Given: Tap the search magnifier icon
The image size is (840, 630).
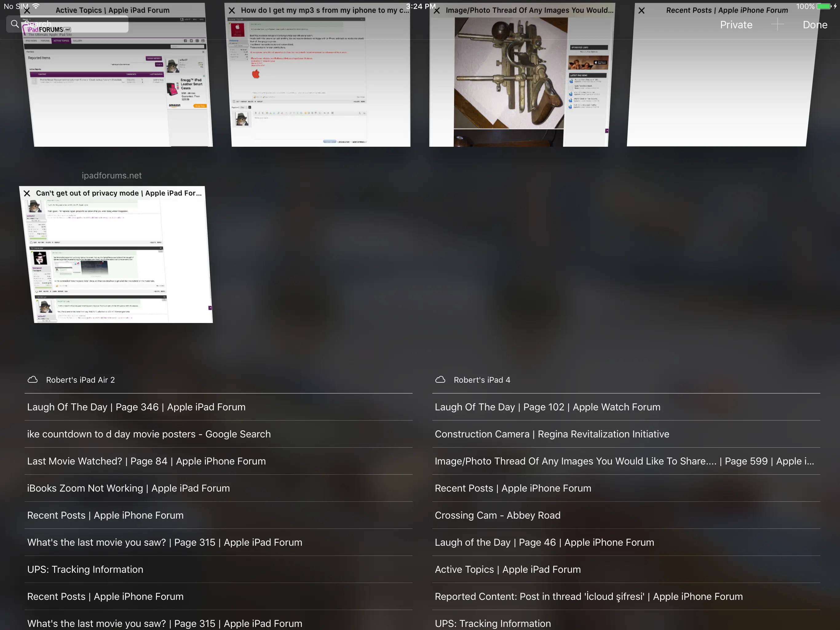Looking at the screenshot, I should [x=15, y=24].
